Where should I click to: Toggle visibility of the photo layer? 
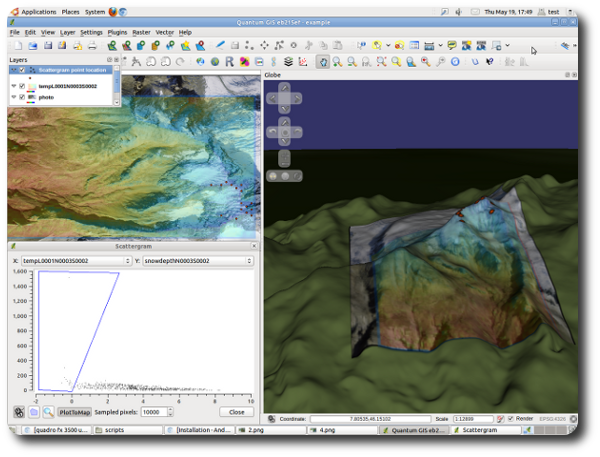(x=22, y=98)
